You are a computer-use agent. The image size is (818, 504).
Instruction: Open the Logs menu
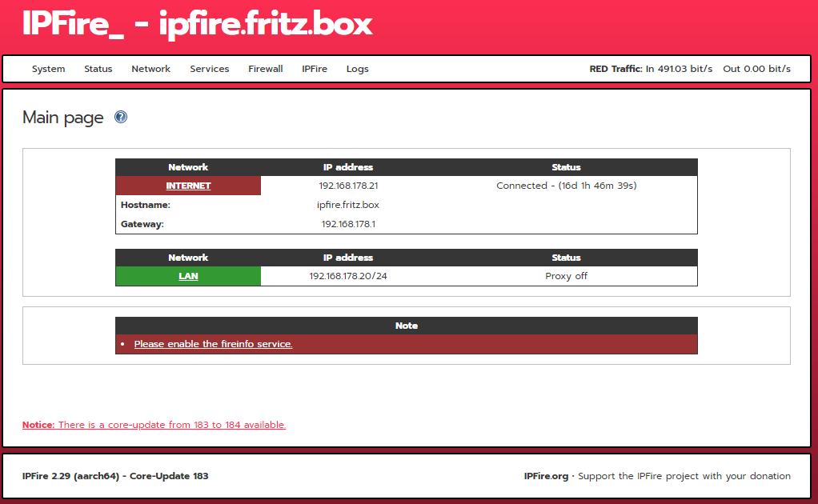point(357,69)
